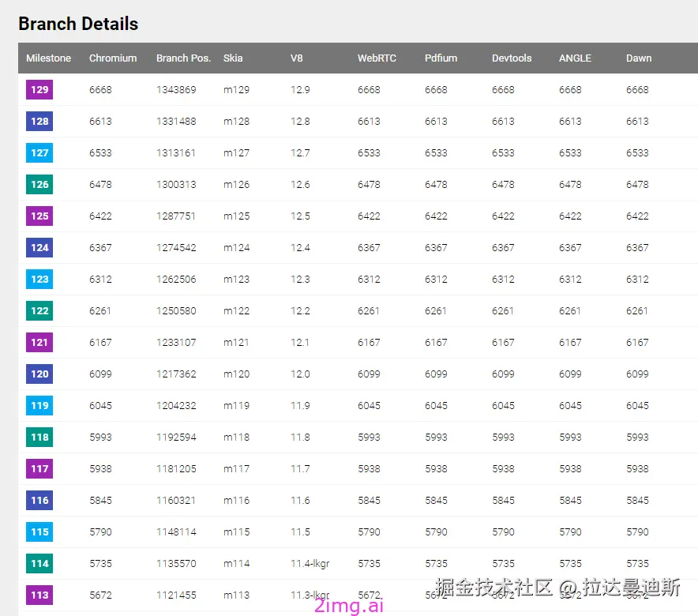The height and width of the screenshot is (616, 698).
Task: Click the V8 column header
Action: (296, 58)
